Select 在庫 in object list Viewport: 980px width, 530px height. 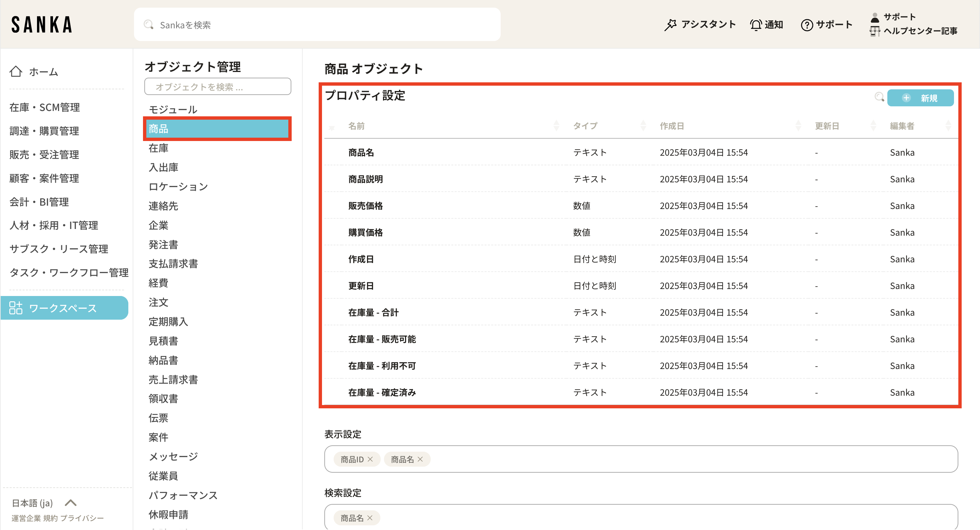pos(158,148)
